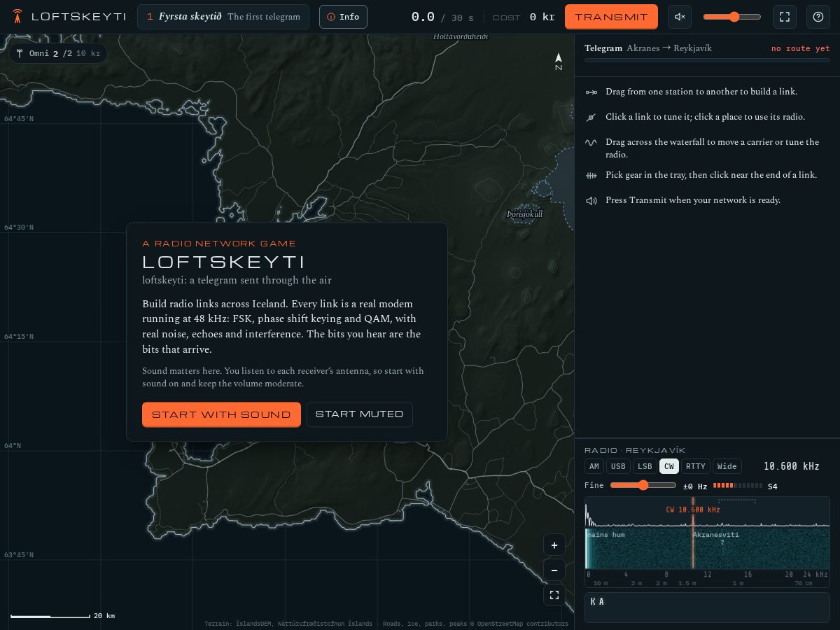Click the COST 0 kr readout
The image size is (840, 630).
[524, 17]
